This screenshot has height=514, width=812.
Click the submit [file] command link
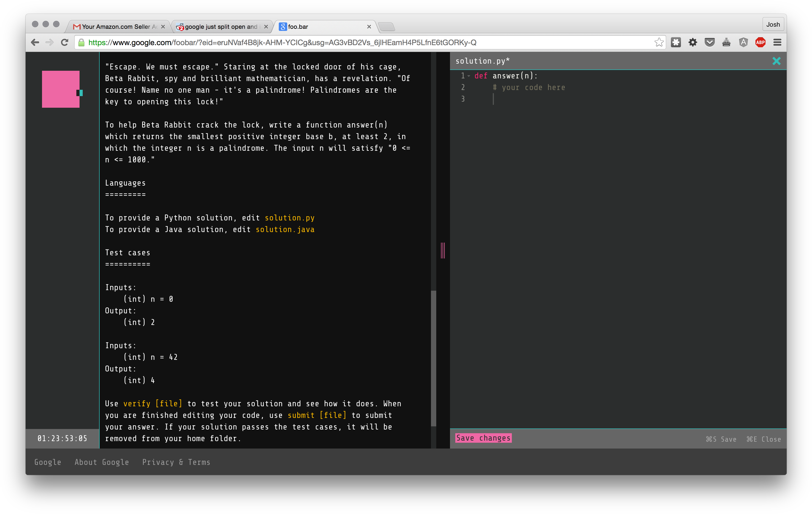[x=317, y=415]
